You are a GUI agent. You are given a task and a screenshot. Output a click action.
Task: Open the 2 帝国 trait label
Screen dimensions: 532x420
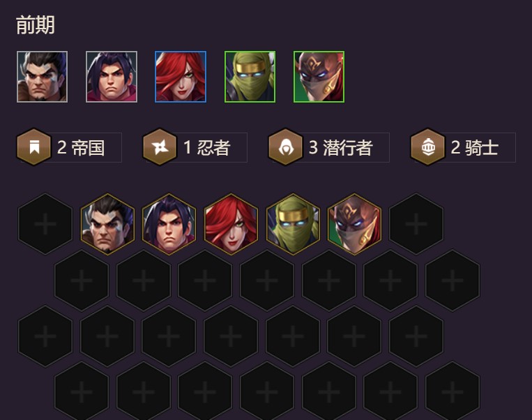(81, 147)
